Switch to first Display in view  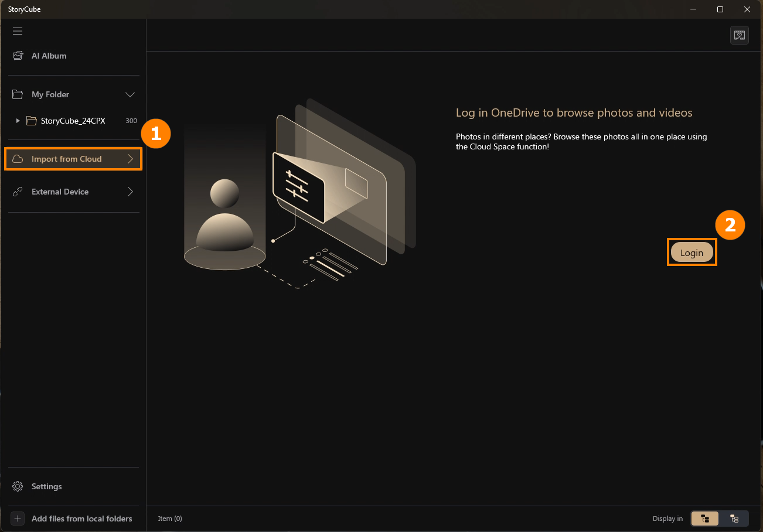705,519
